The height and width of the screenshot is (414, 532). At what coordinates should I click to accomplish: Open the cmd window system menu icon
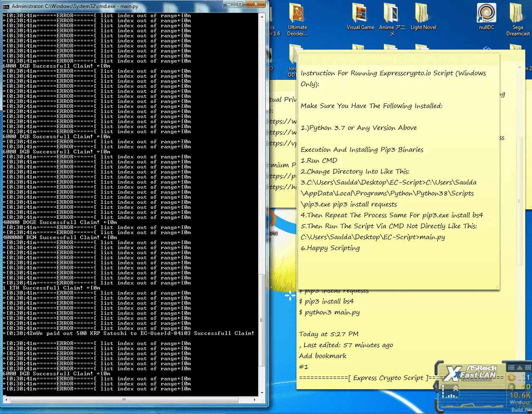(x=6, y=6)
